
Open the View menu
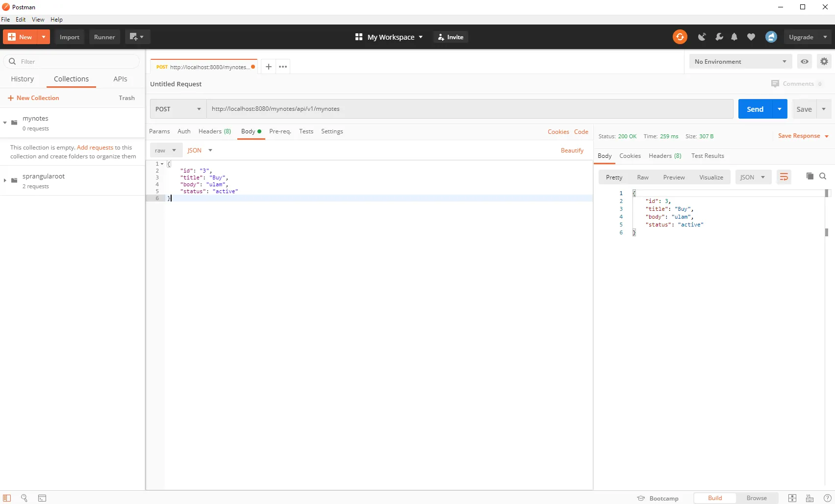coord(38,20)
